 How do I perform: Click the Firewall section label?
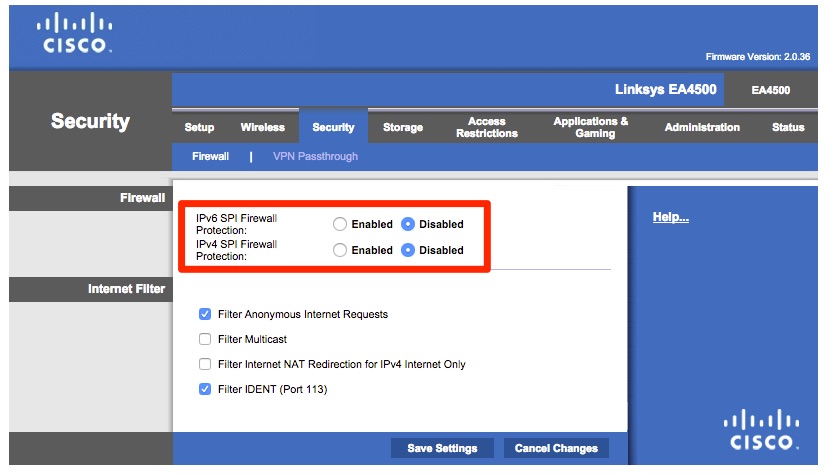coord(143,198)
